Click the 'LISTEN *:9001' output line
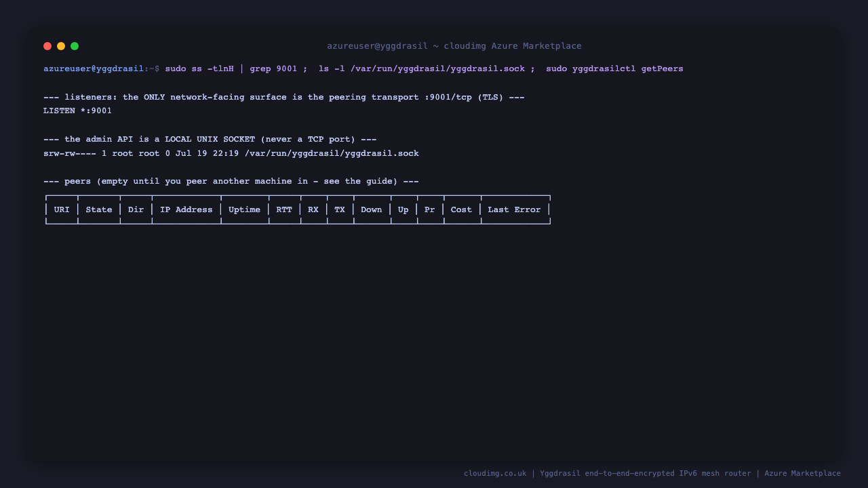Viewport: 868px width, 488px height. tap(77, 110)
